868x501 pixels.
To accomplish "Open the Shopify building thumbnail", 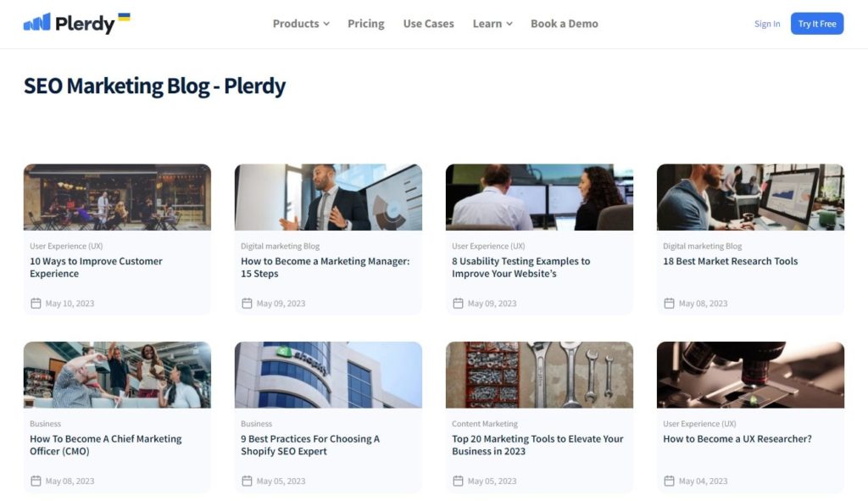I will [328, 375].
